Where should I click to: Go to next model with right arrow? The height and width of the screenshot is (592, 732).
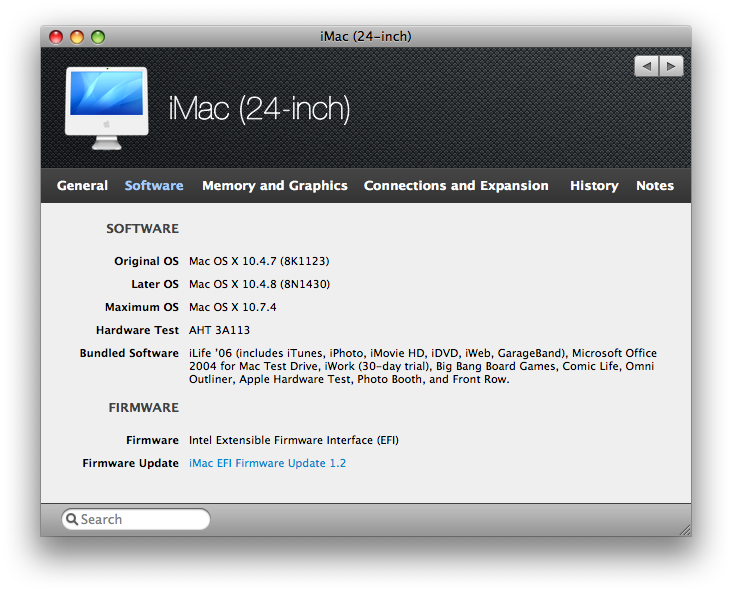coord(671,66)
